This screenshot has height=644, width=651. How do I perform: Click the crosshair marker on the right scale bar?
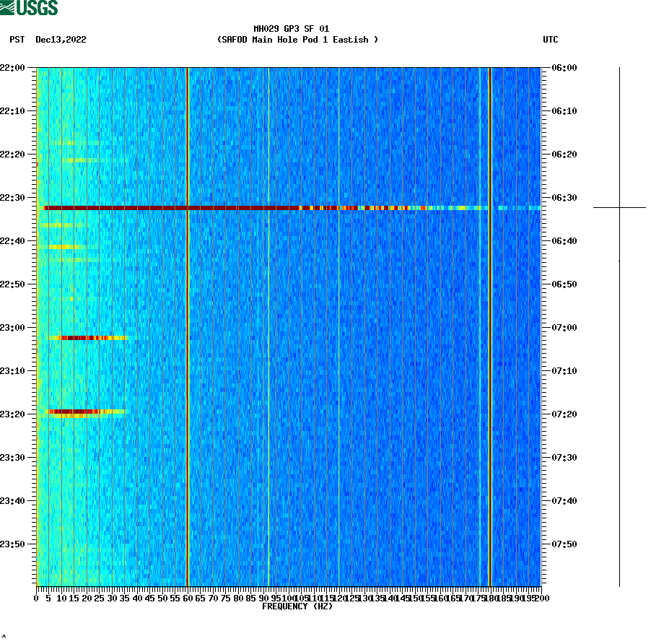click(x=619, y=209)
